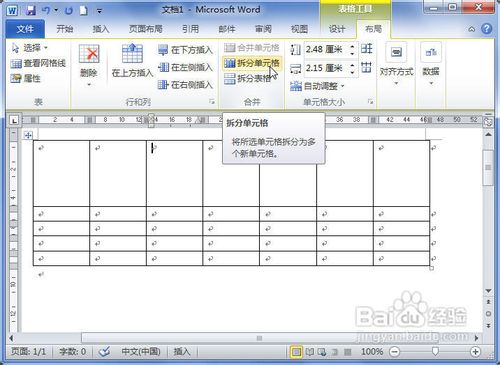This screenshot has width=500, height=365.
Task: Click 在上方插入 row icon
Action: tap(132, 54)
